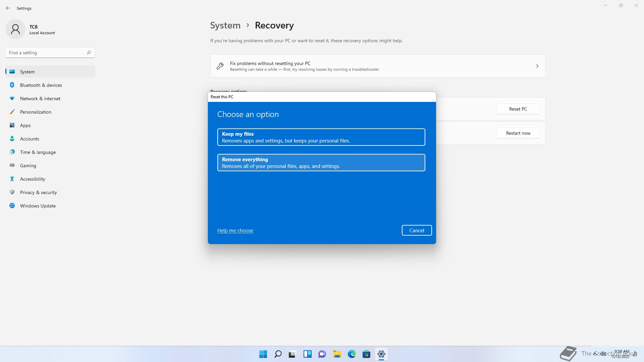This screenshot has width=644, height=362.
Task: Click the taskbar clock and date
Action: [620, 354]
